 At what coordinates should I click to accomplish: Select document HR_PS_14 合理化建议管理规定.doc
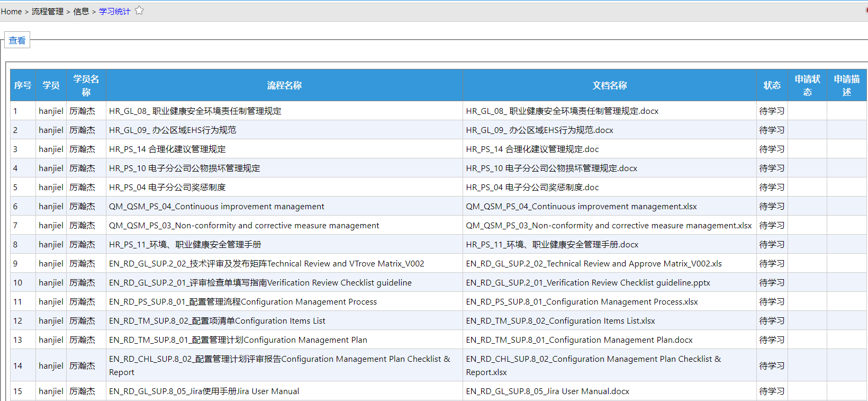coord(532,149)
